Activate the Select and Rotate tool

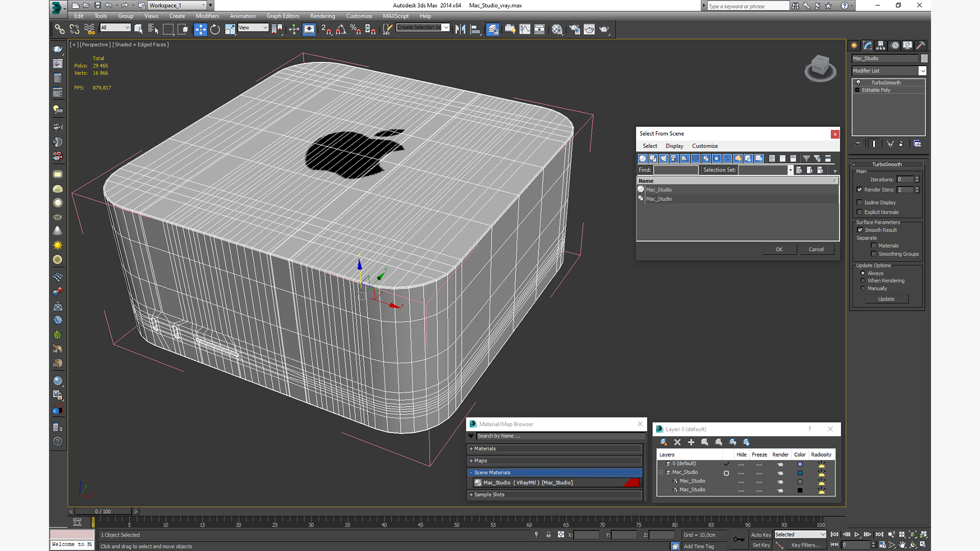pos(215,29)
